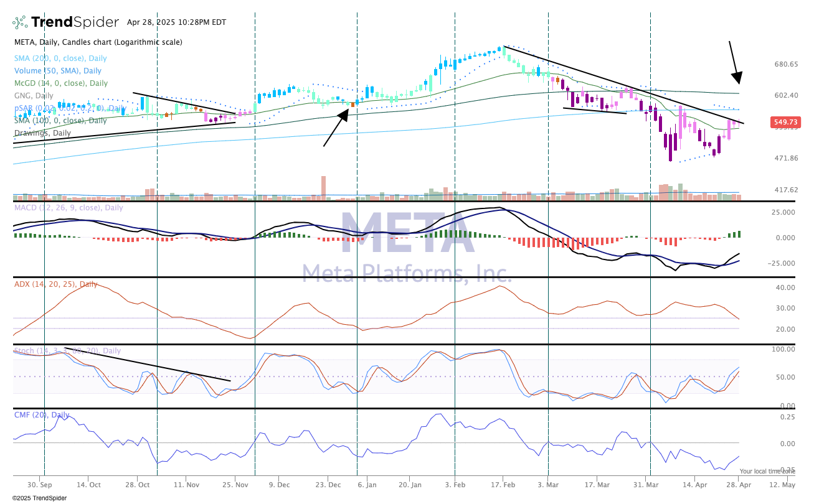Click the 602.40 price axis level
Image resolution: width=814 pixels, height=504 pixels.
pyautogui.click(x=785, y=95)
